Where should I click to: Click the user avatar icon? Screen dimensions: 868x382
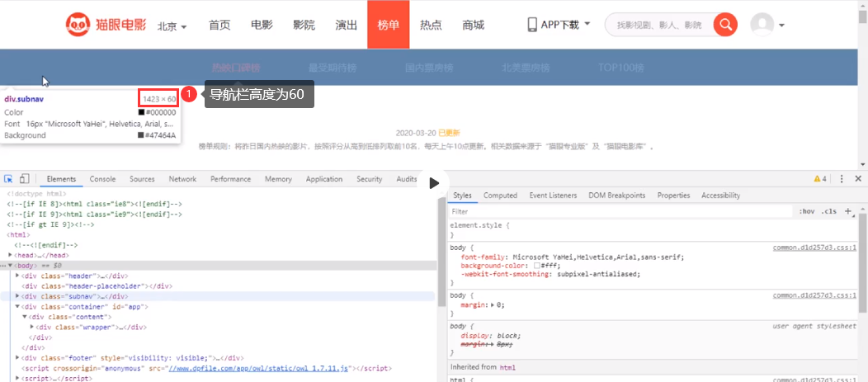[x=762, y=25]
